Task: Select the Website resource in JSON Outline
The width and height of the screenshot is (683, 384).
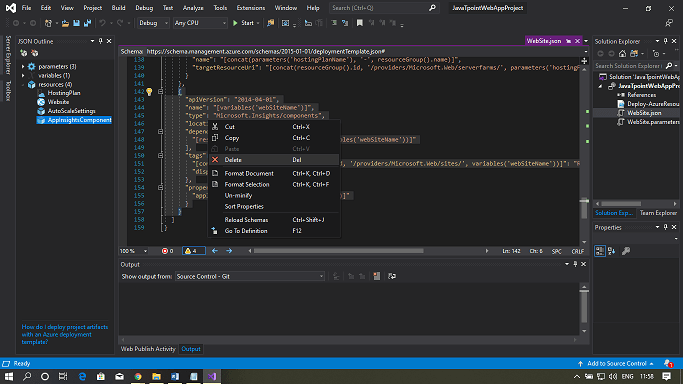Action: (58, 102)
